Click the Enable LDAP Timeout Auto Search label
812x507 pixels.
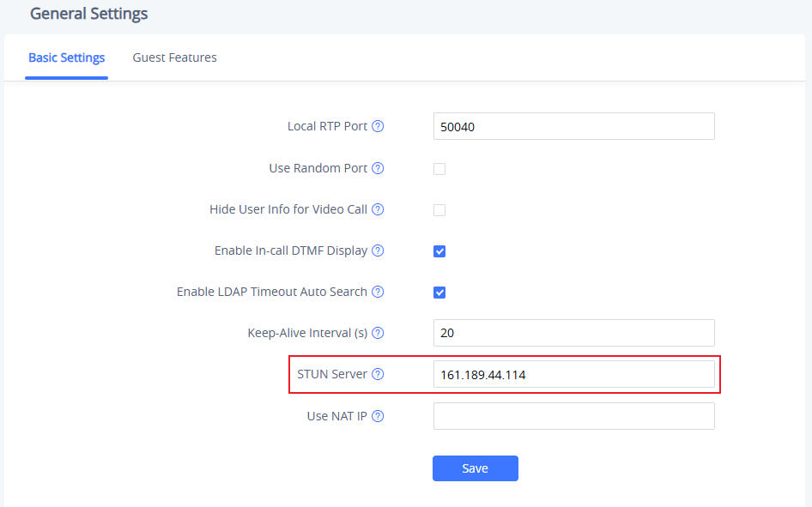click(x=272, y=292)
